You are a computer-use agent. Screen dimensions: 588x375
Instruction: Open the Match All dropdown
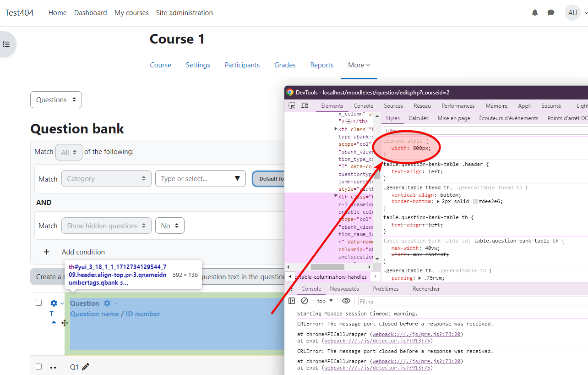(69, 152)
